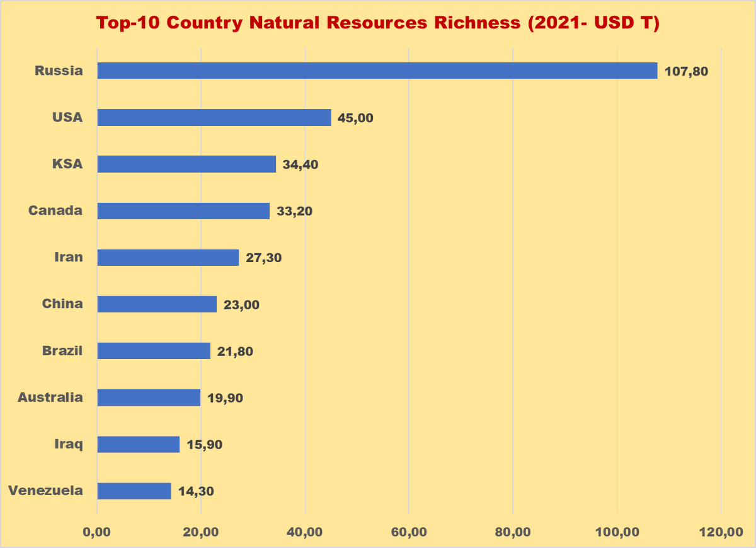Viewport: 756px width, 548px height.
Task: Select the Iraq data bar
Action: click(x=139, y=444)
